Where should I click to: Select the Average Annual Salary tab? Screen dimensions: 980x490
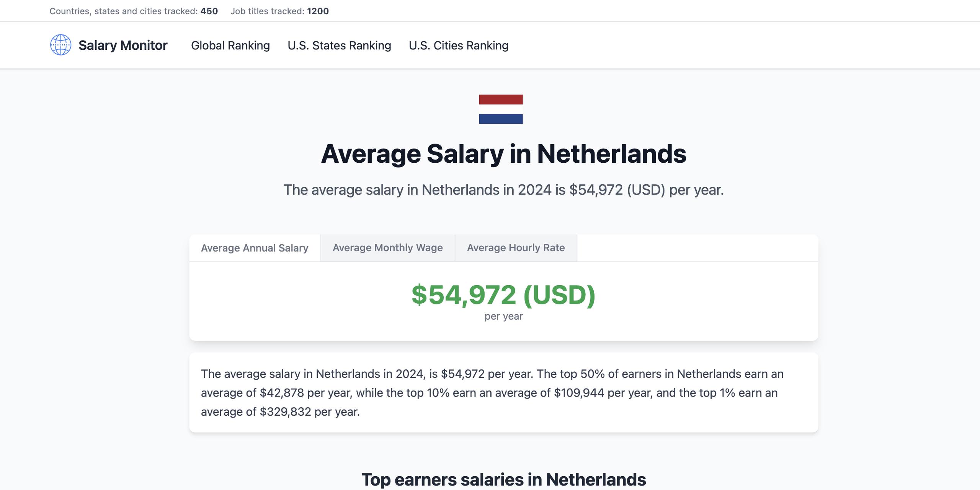pos(255,248)
